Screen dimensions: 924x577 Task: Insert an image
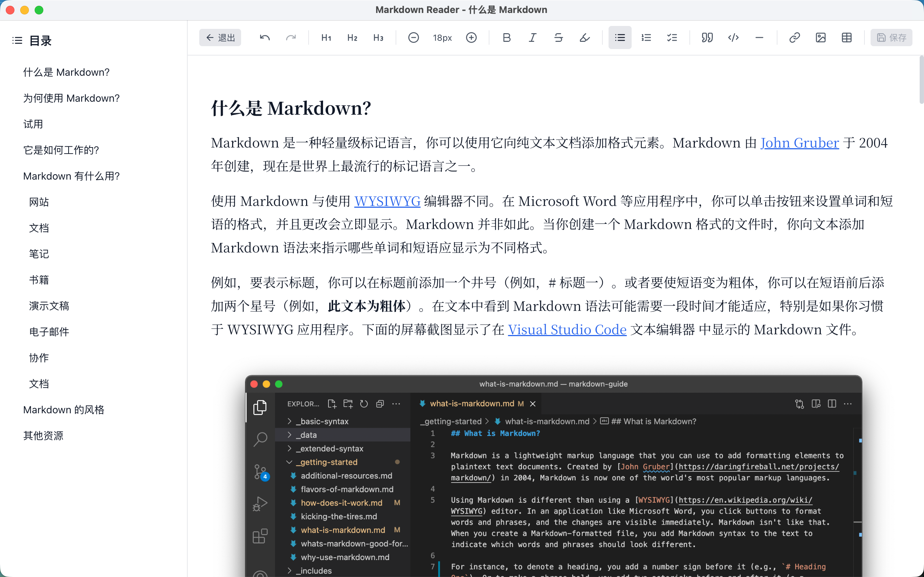point(821,37)
